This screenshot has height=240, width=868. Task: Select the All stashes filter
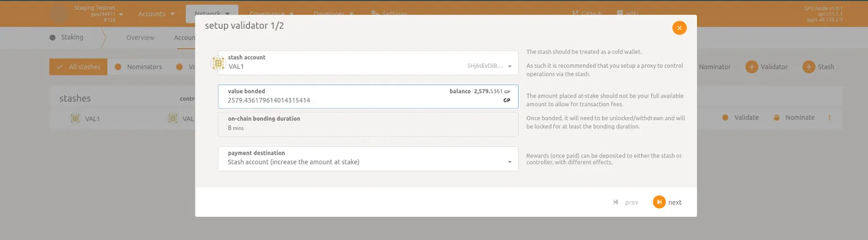(x=78, y=67)
